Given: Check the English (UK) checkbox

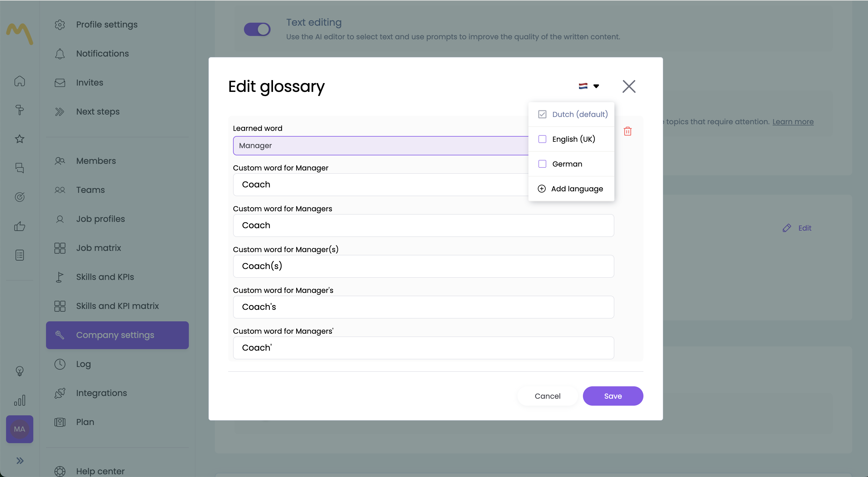Looking at the screenshot, I should (542, 139).
